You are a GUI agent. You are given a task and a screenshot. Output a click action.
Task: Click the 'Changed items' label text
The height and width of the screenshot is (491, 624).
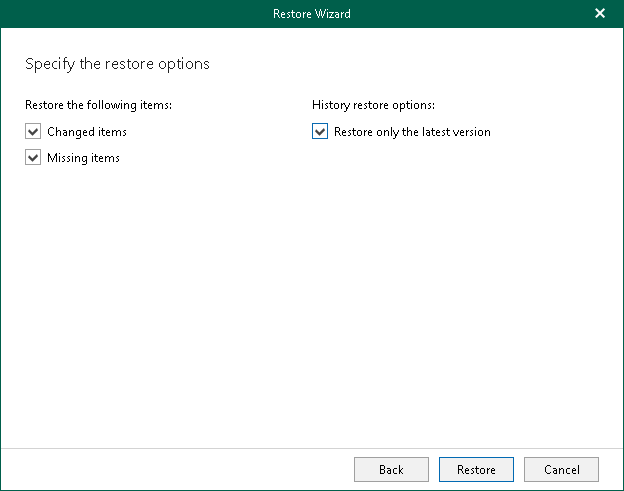pos(87,131)
